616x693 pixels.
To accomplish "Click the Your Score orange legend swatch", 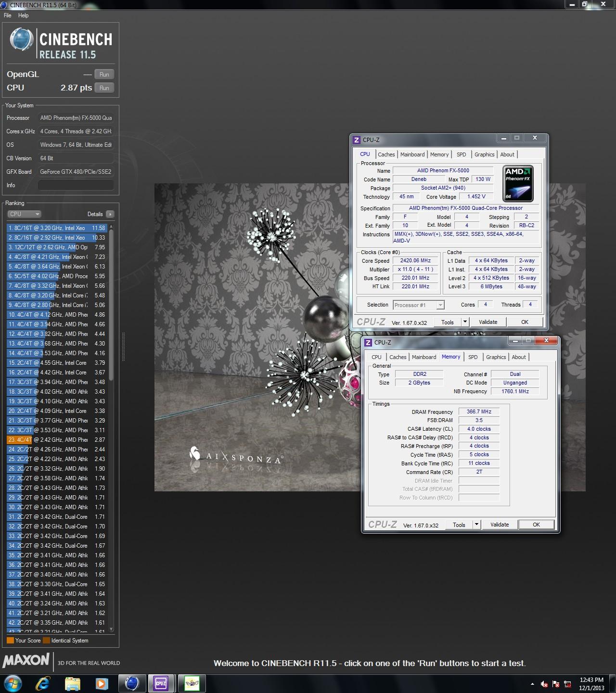I will click(10, 641).
